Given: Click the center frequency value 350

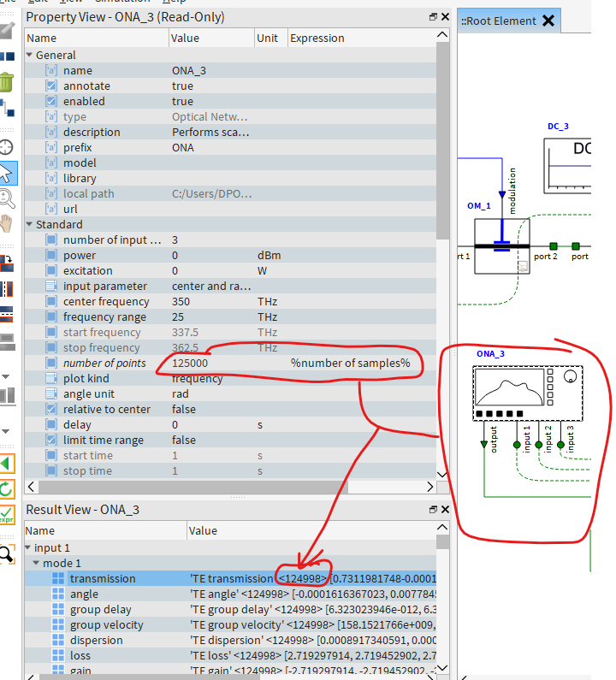Looking at the screenshot, I should coord(181,301).
